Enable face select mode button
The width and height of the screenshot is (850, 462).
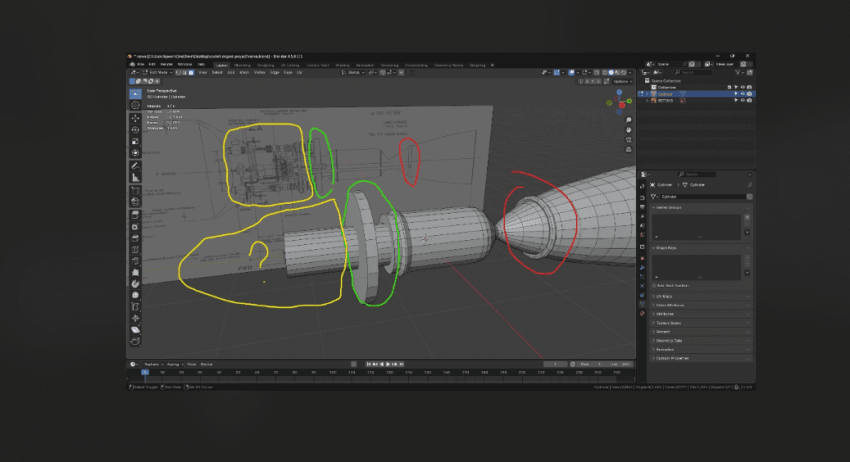point(191,72)
